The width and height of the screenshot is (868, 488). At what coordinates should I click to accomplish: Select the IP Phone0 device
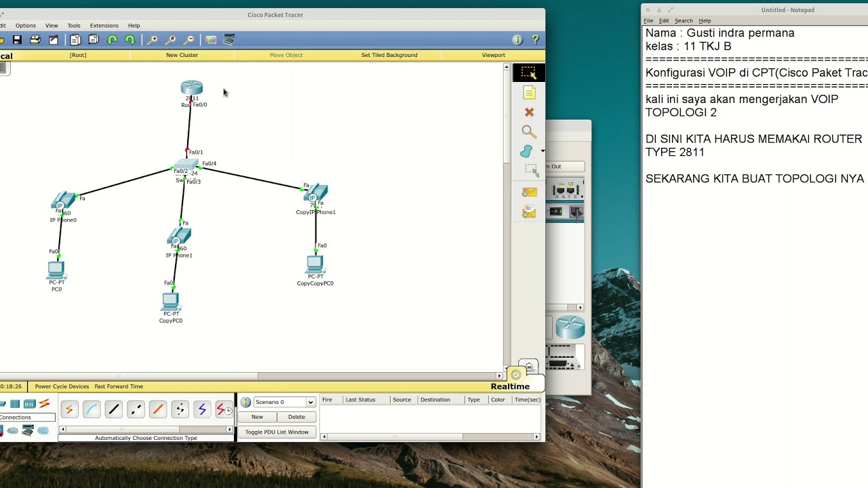[63, 202]
